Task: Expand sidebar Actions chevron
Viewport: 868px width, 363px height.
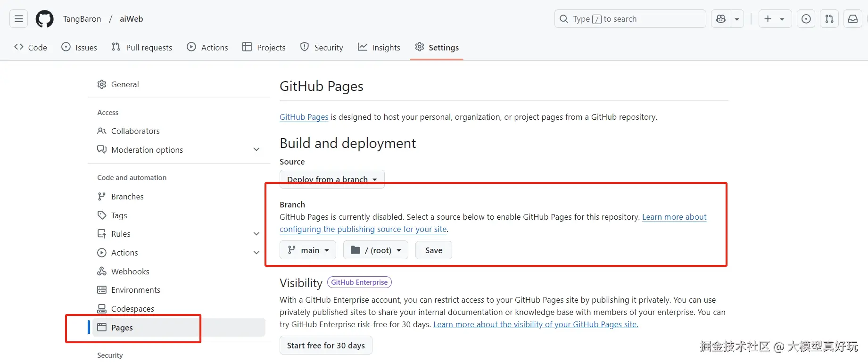Action: [x=256, y=253]
